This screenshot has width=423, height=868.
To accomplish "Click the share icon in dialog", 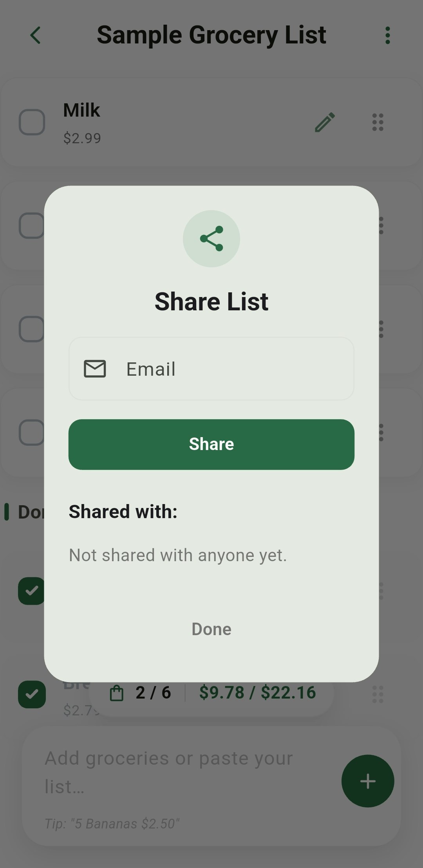I will (211, 239).
